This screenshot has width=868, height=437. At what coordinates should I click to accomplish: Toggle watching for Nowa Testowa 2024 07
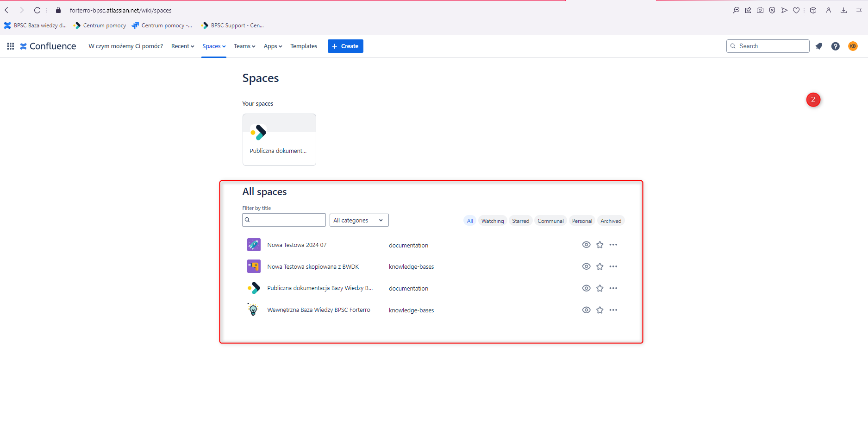coord(586,245)
